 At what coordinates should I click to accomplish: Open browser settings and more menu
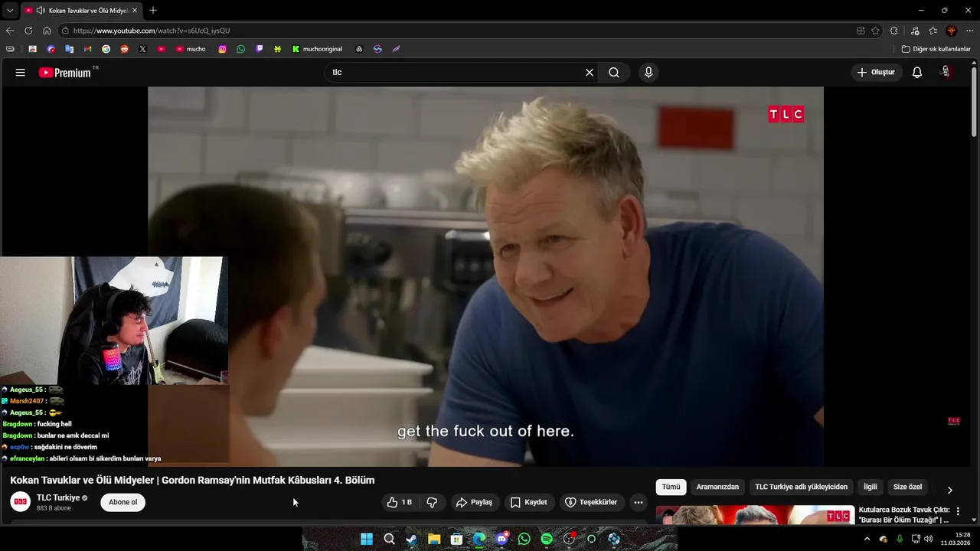click(970, 31)
